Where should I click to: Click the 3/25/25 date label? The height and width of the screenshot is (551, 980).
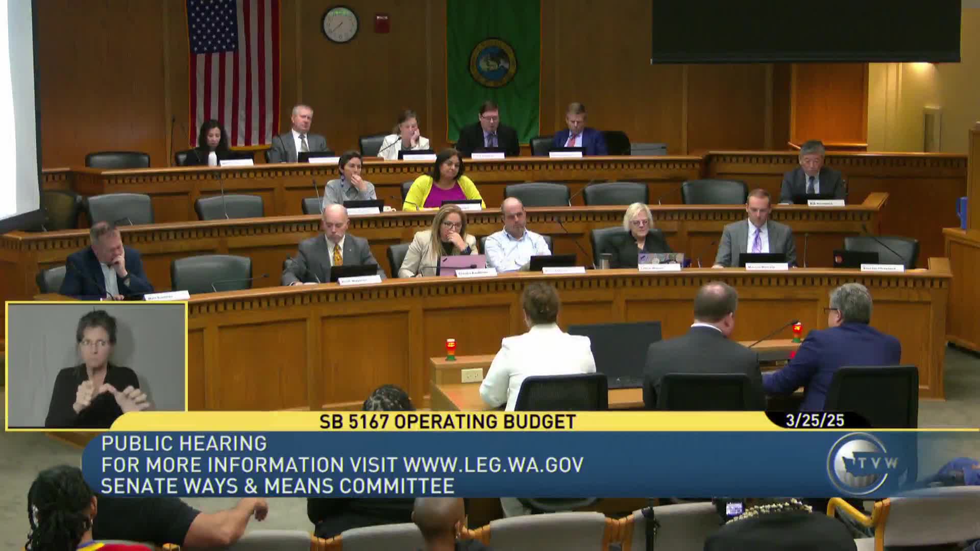click(x=815, y=420)
